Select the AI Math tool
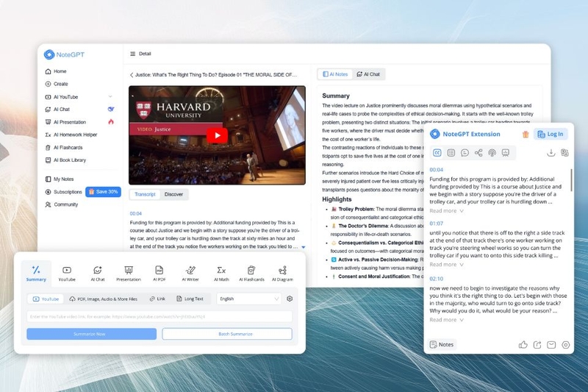This screenshot has width=588, height=392. pos(221,274)
